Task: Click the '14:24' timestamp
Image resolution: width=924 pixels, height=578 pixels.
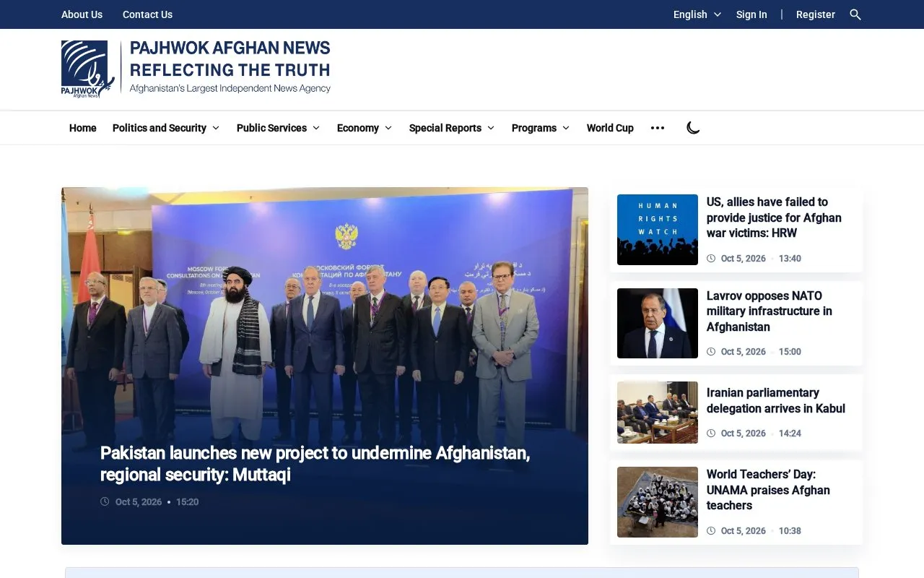Action: coord(790,433)
